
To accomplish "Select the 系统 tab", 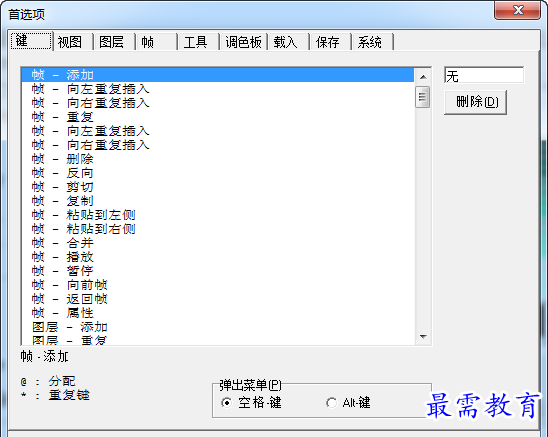I will point(373,42).
